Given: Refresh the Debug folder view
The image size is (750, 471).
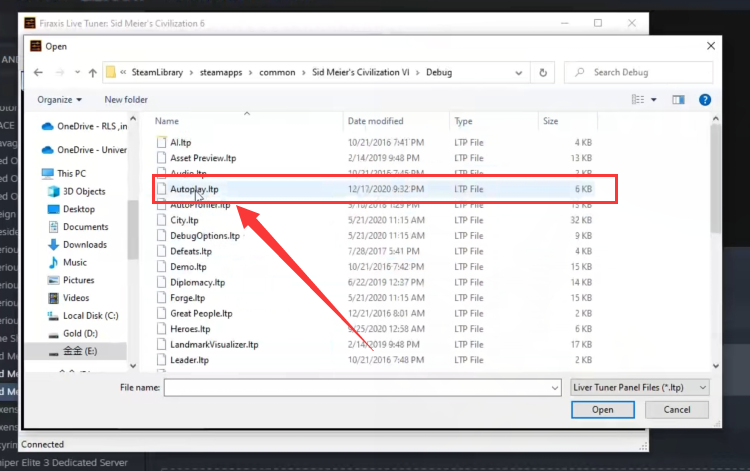Looking at the screenshot, I should click(x=543, y=73).
